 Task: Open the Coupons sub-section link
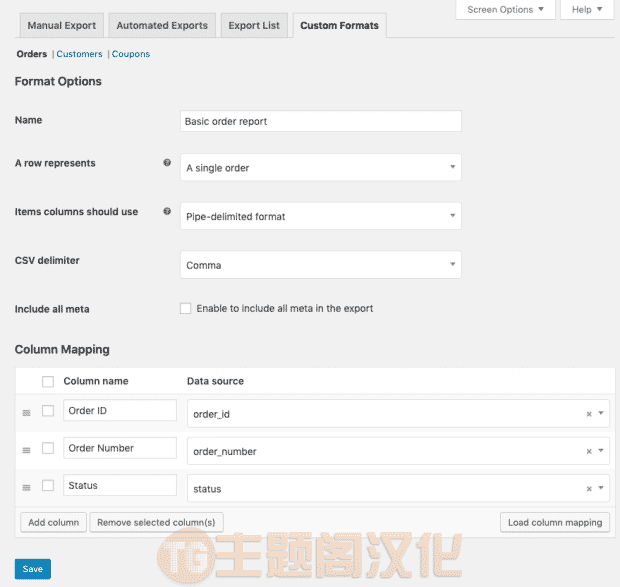130,54
